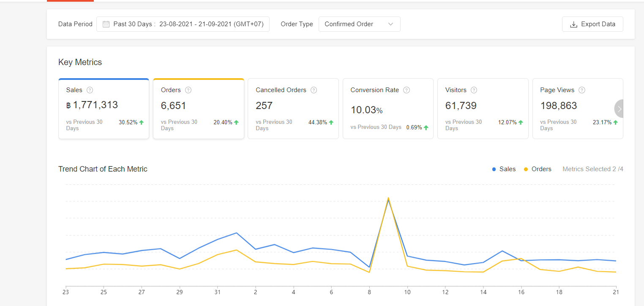Click the Page Views help icon

click(582, 90)
